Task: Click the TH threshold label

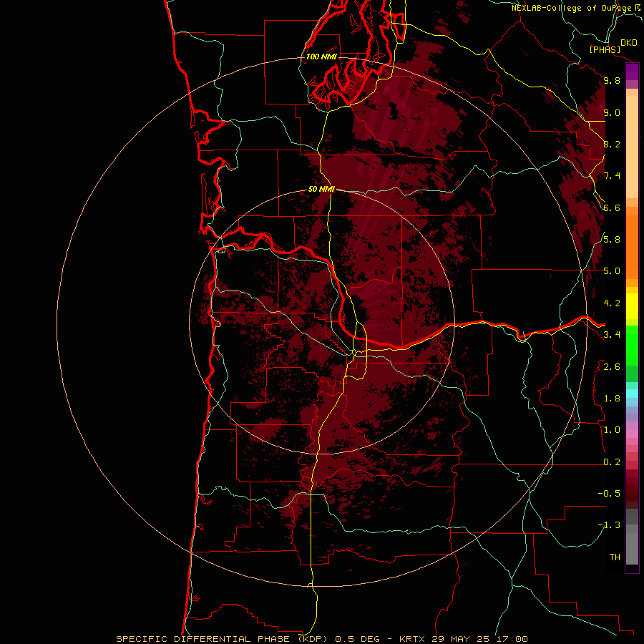Action: click(615, 557)
